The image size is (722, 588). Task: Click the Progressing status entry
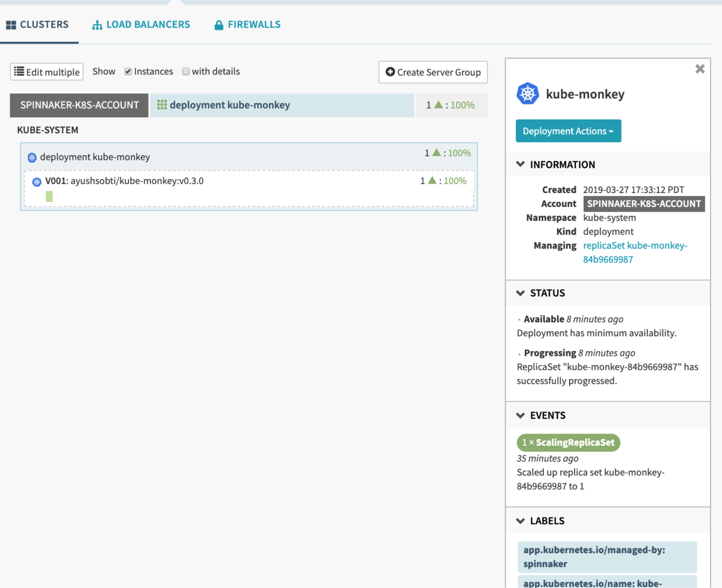coord(608,367)
